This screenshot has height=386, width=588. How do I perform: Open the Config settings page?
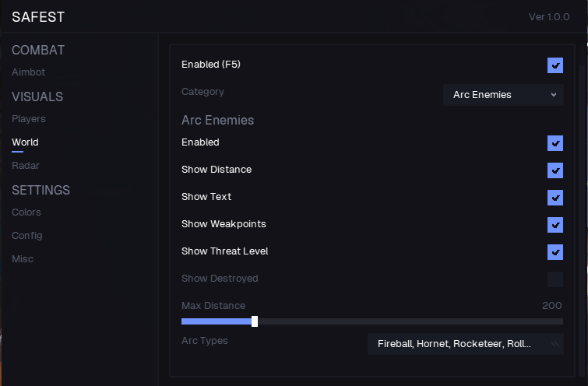[26, 236]
